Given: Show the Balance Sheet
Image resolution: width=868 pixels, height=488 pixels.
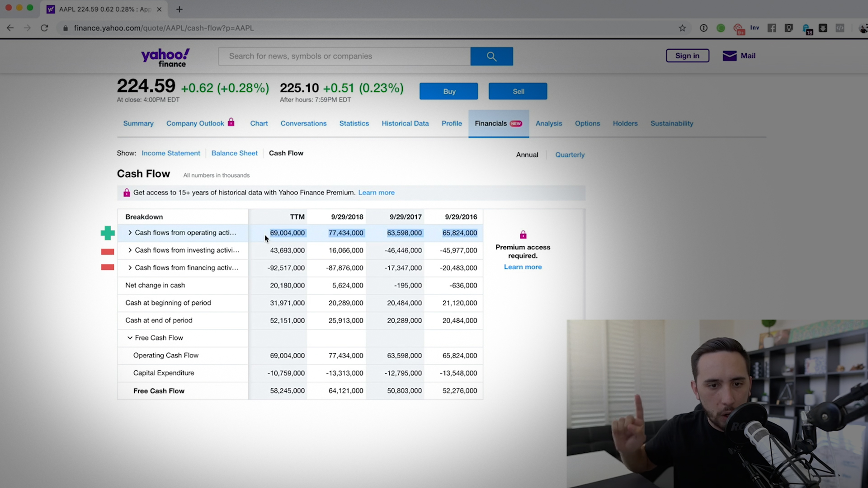Looking at the screenshot, I should pos(234,153).
